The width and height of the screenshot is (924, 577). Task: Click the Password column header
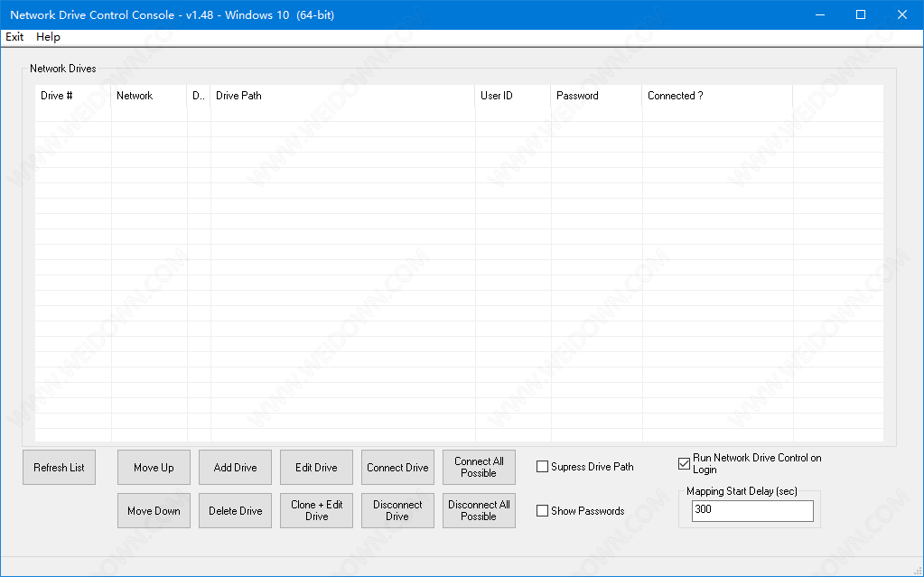(596, 96)
